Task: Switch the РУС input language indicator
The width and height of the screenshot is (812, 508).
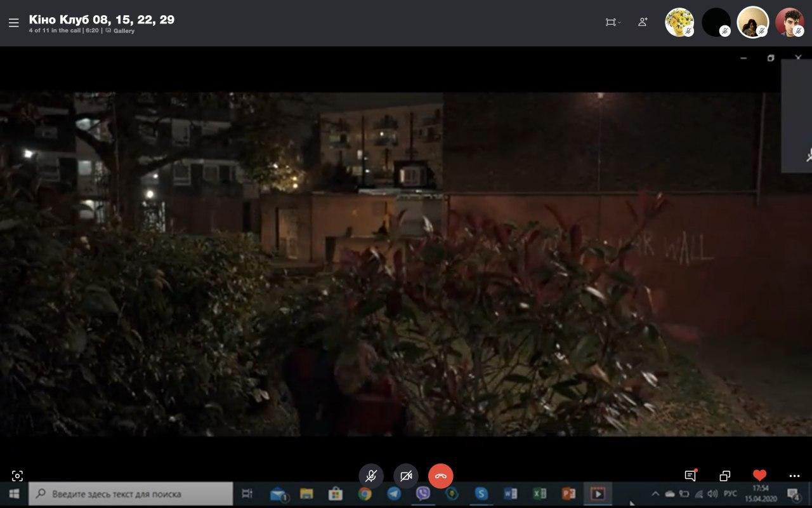Action: 730,493
